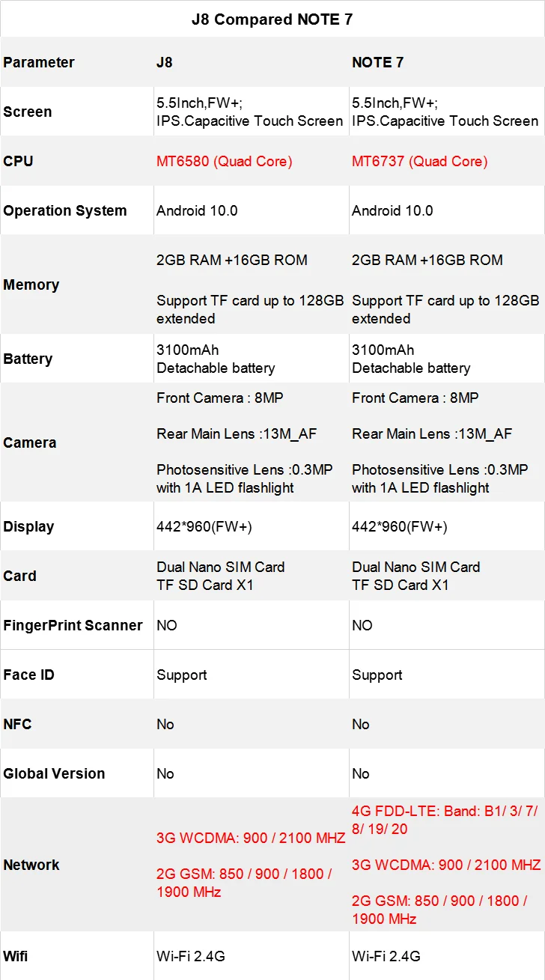Select the Memory row label
This screenshot has width=545, height=980.
(x=31, y=284)
